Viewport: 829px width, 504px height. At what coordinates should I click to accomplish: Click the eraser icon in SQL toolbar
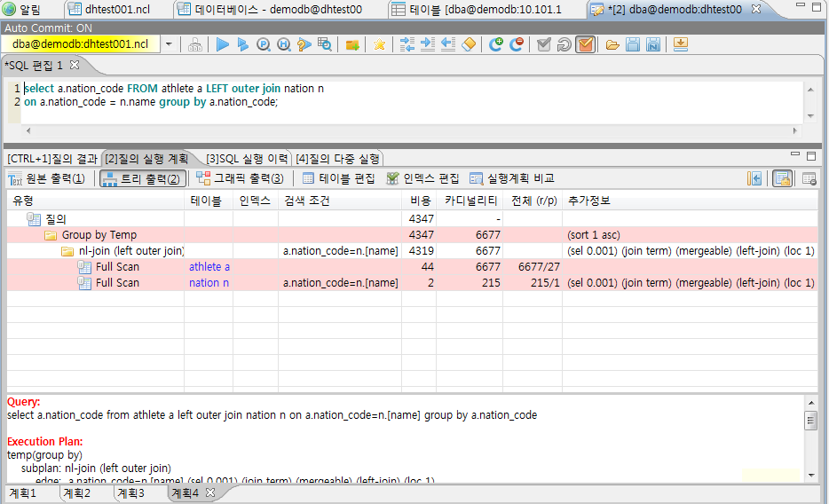(470, 44)
